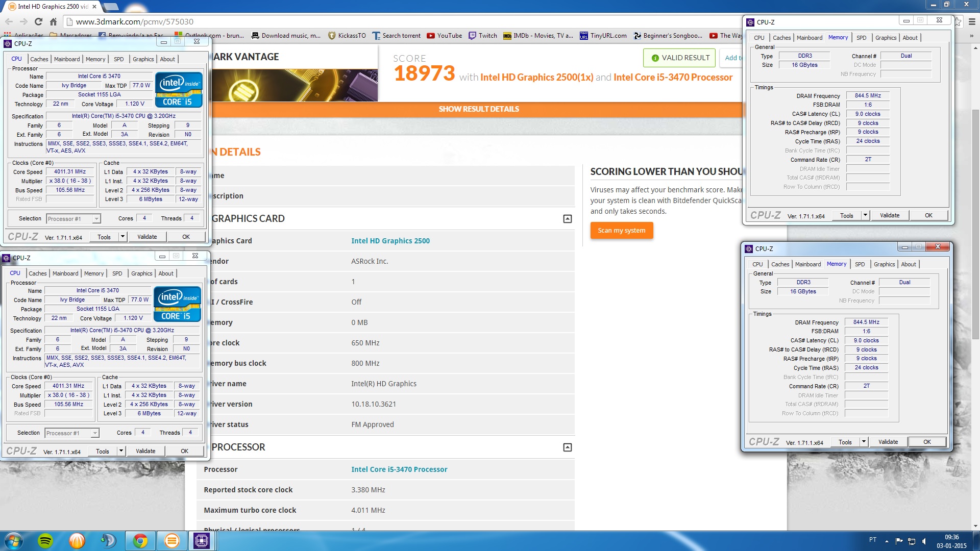This screenshot has height=551, width=980.
Task: Open About tab in bottom-left CPU-Z
Action: [166, 273]
